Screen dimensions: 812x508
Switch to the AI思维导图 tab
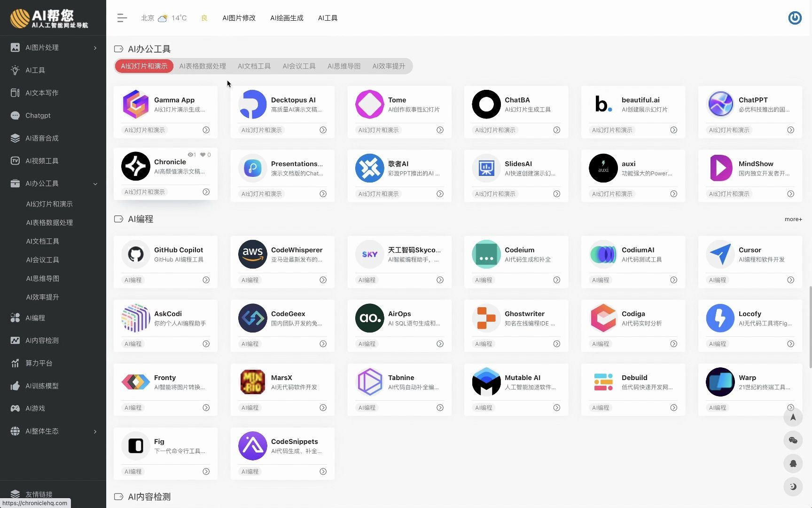[x=344, y=66]
